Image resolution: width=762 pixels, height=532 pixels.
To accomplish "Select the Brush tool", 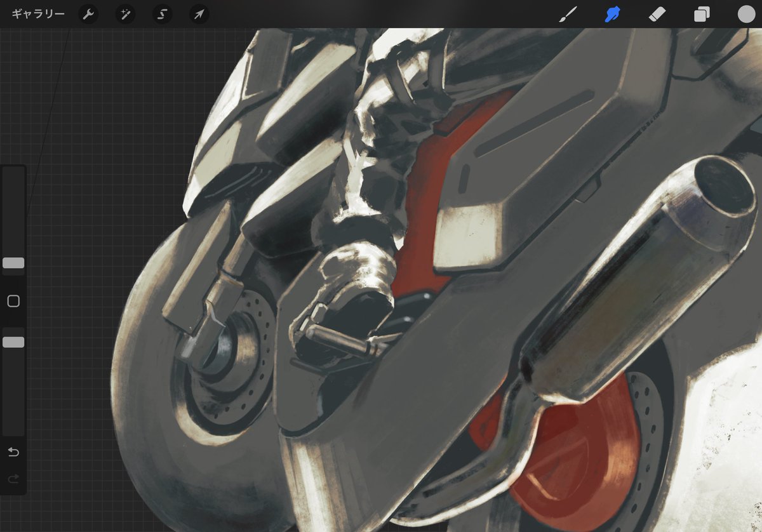I will point(567,14).
